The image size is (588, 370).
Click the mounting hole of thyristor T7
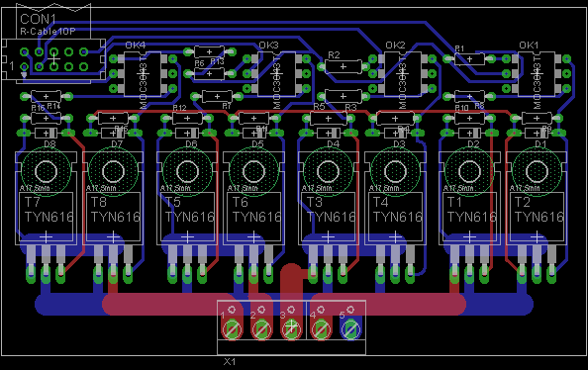click(46, 171)
